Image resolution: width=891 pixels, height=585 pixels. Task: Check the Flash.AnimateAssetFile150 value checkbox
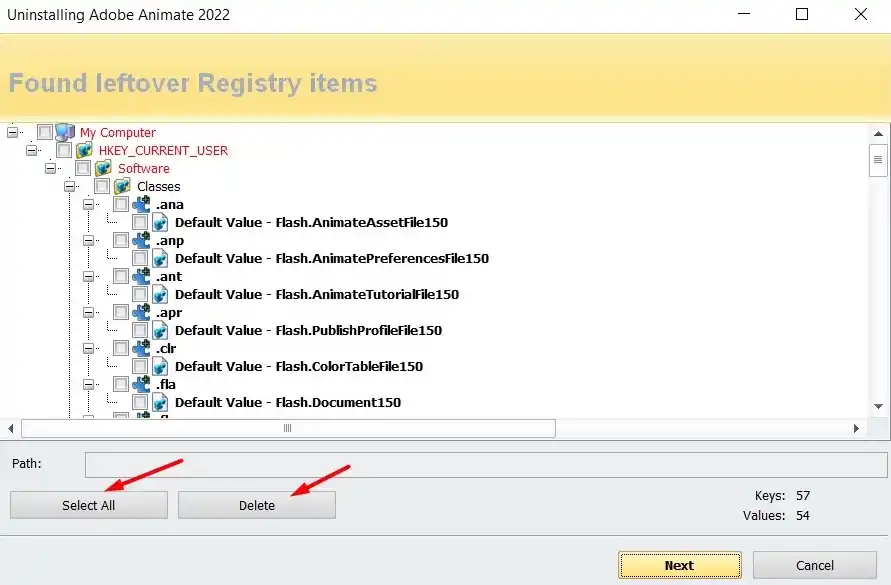pyautogui.click(x=140, y=222)
